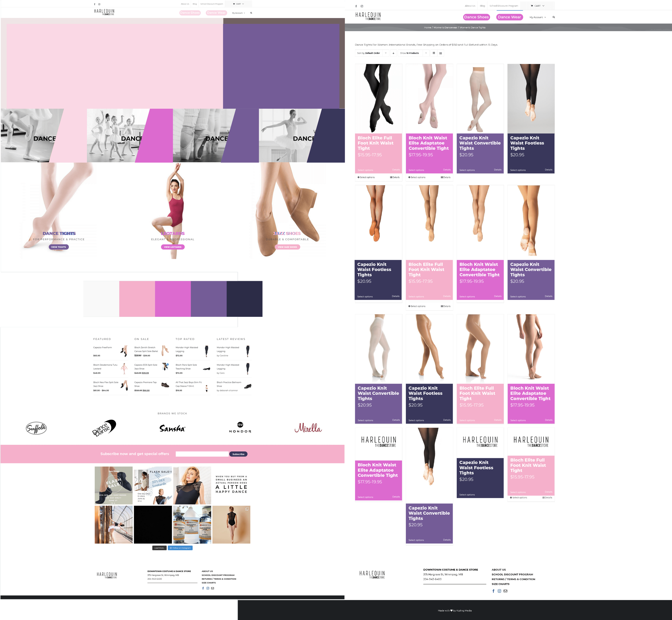Select the magenta palette color swatch
The height and width of the screenshot is (620, 672).
pos(173,299)
